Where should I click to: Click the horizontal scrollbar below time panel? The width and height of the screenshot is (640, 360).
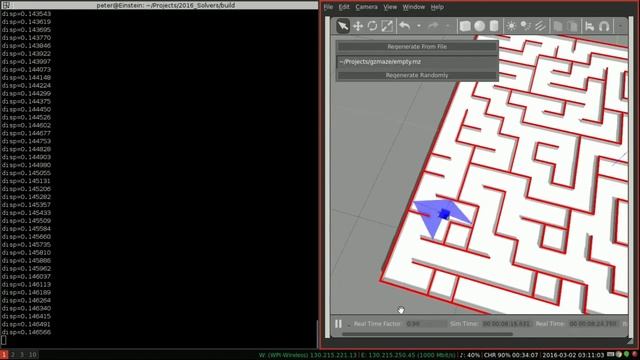coord(427,334)
